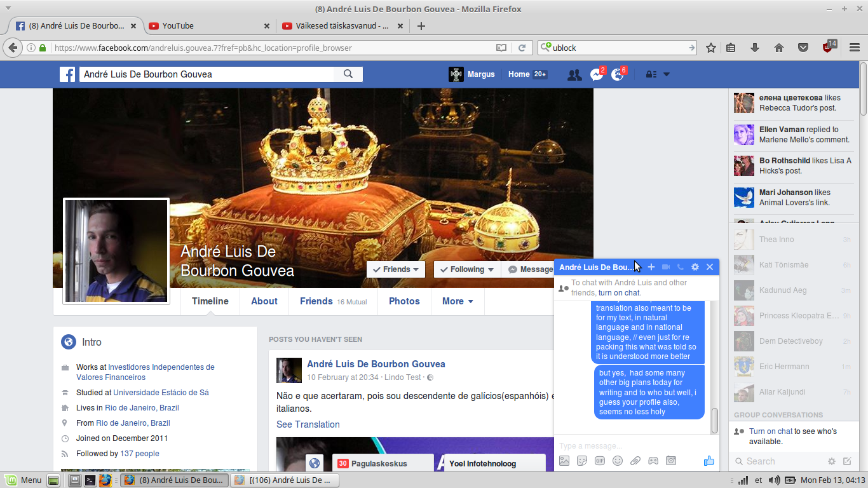Select the Timeline profile tab
Screen dimensions: 868x488
[210, 301]
